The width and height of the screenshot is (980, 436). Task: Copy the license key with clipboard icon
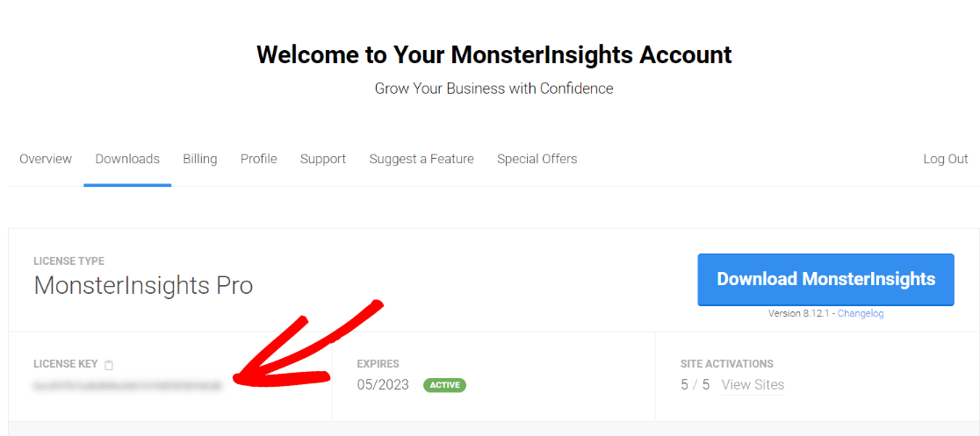[109, 364]
